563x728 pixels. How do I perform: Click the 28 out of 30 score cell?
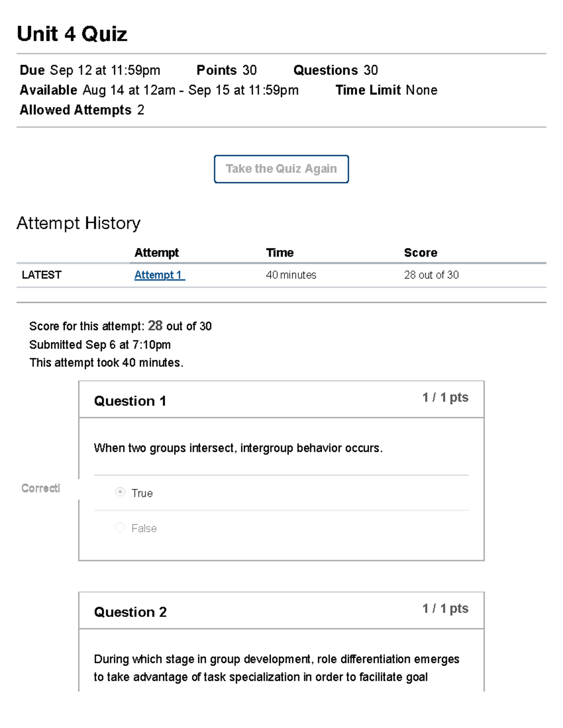pyautogui.click(x=431, y=275)
